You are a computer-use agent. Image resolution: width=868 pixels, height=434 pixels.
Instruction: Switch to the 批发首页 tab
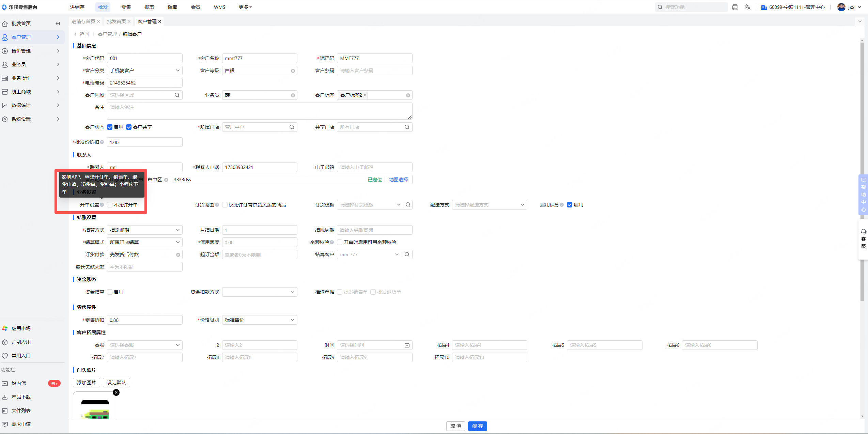point(116,21)
